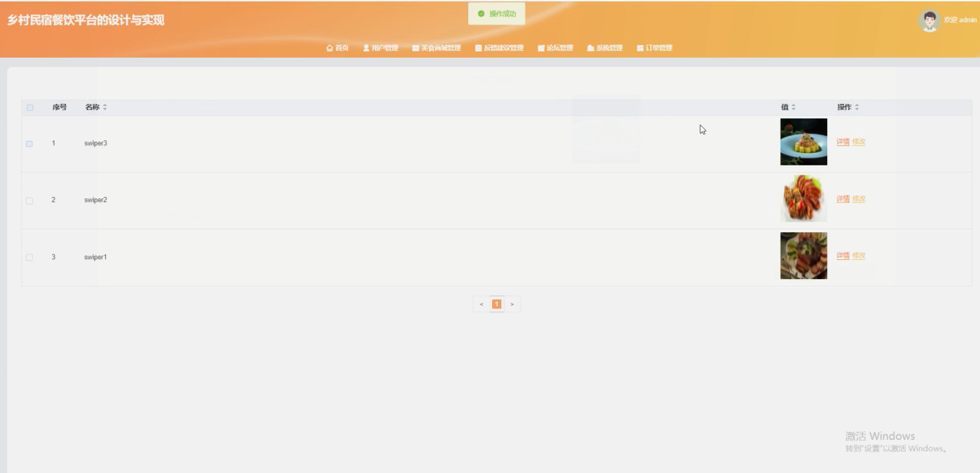The height and width of the screenshot is (473, 980).
Task: Click 修改 for the swiper2 row
Action: tap(859, 199)
